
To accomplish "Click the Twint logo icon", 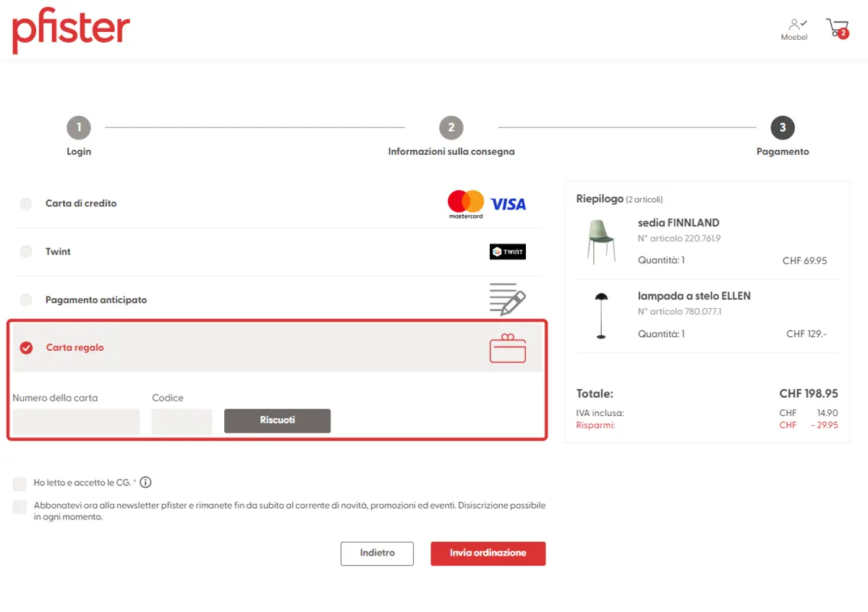I will tap(507, 252).
